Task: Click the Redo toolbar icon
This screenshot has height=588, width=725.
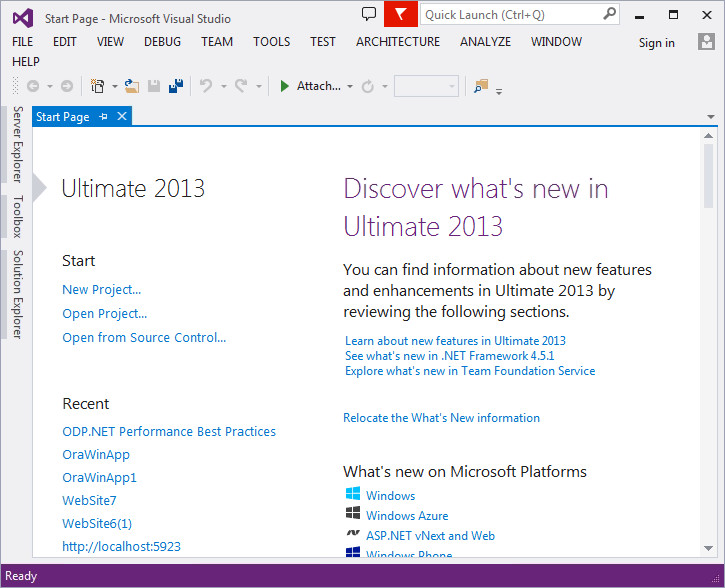Action: click(x=241, y=86)
